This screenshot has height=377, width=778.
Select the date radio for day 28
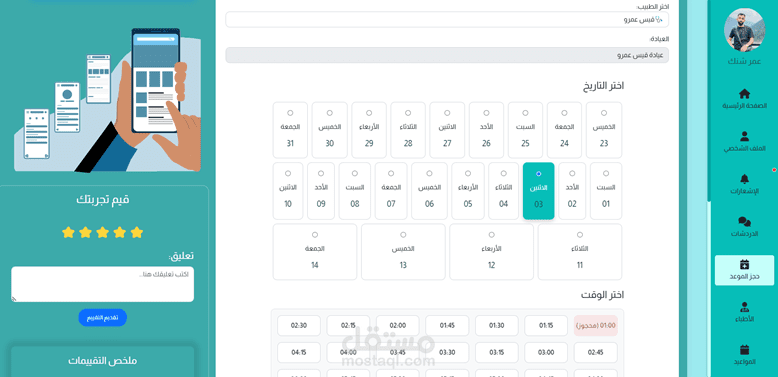(408, 113)
